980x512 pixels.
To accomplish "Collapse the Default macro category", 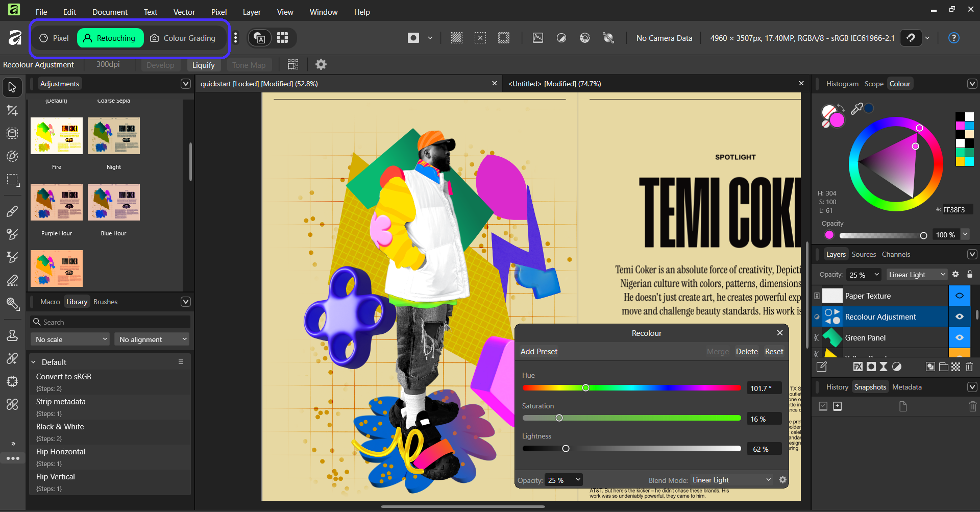I will coord(34,362).
